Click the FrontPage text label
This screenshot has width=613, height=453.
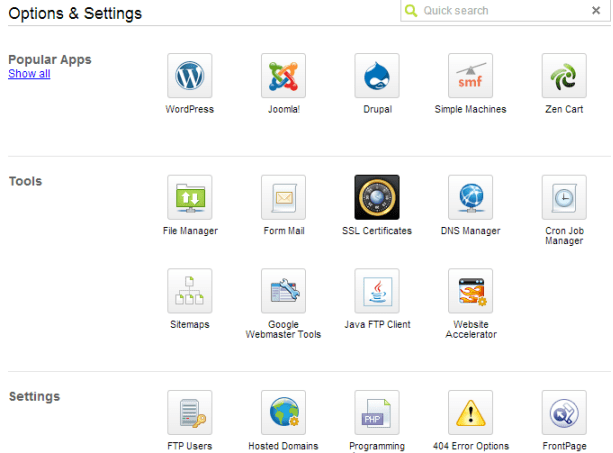pyautogui.click(x=564, y=446)
